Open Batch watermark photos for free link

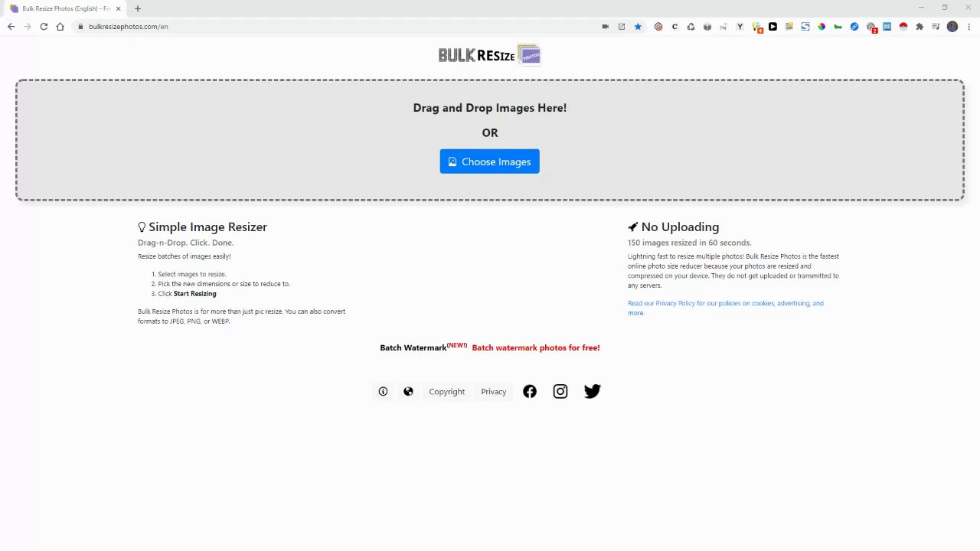536,347
